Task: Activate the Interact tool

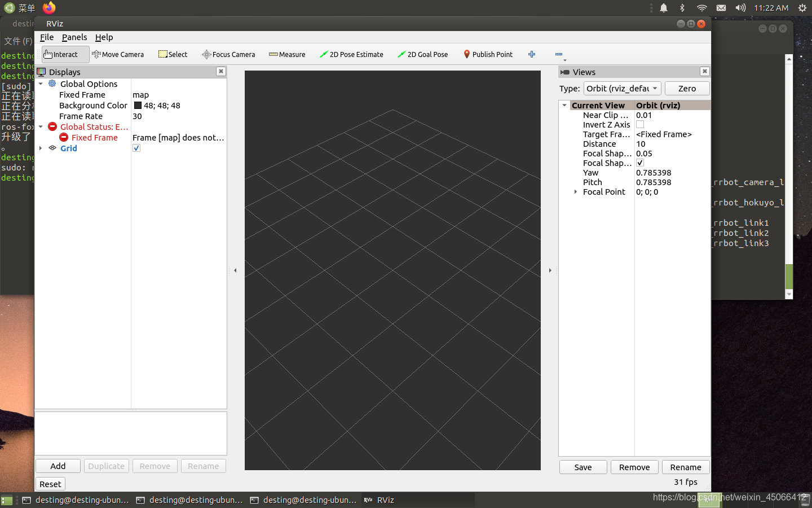Action: (65, 54)
